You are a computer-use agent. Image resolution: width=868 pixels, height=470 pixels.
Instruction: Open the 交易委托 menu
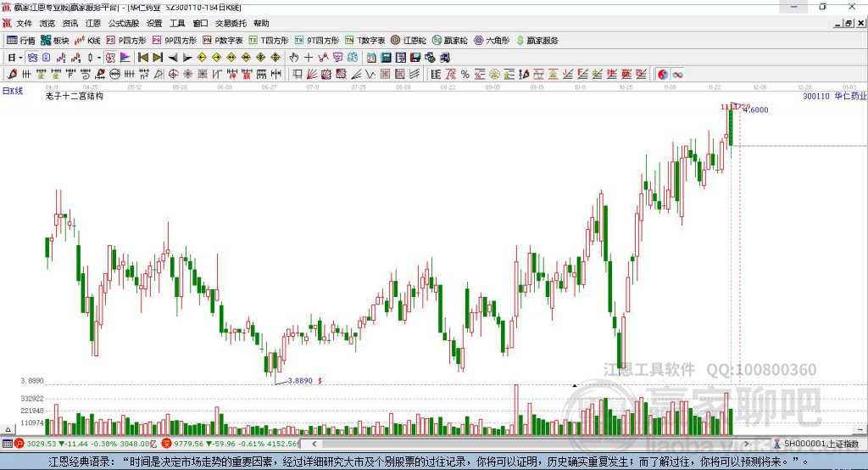[231, 23]
